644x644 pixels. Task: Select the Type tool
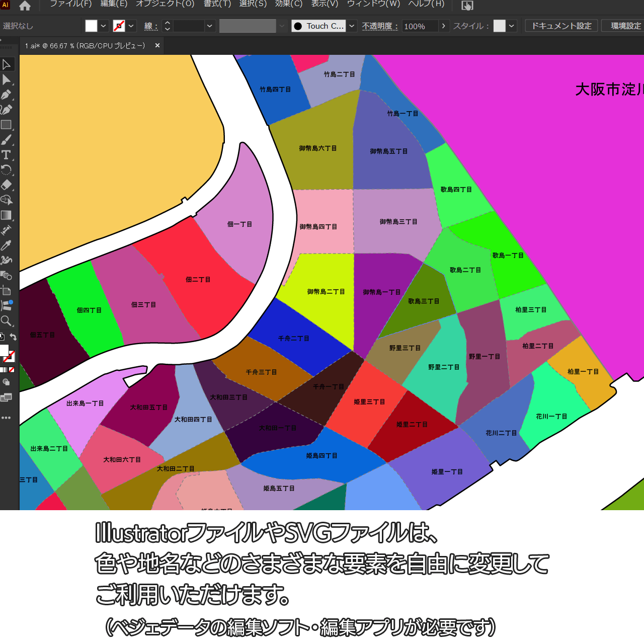point(7,155)
